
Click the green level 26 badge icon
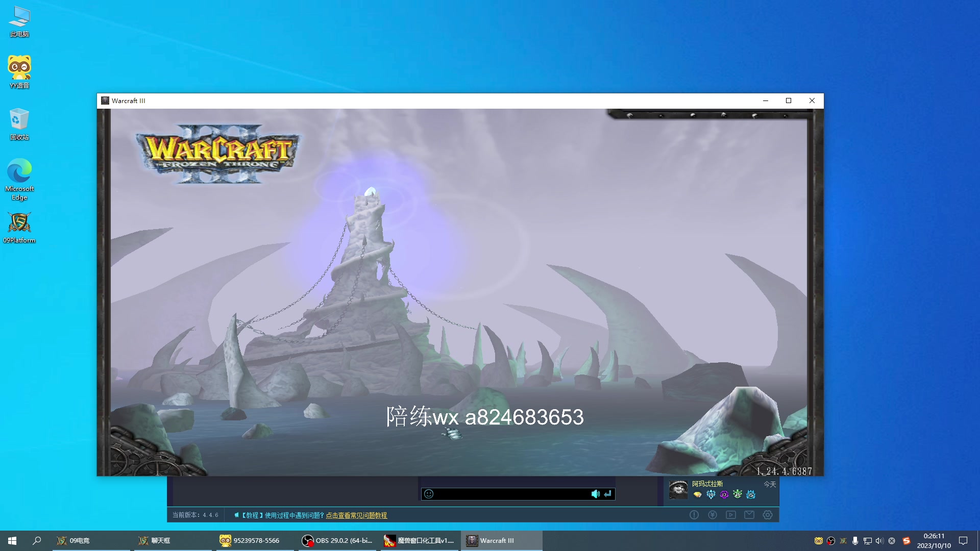pos(738,494)
